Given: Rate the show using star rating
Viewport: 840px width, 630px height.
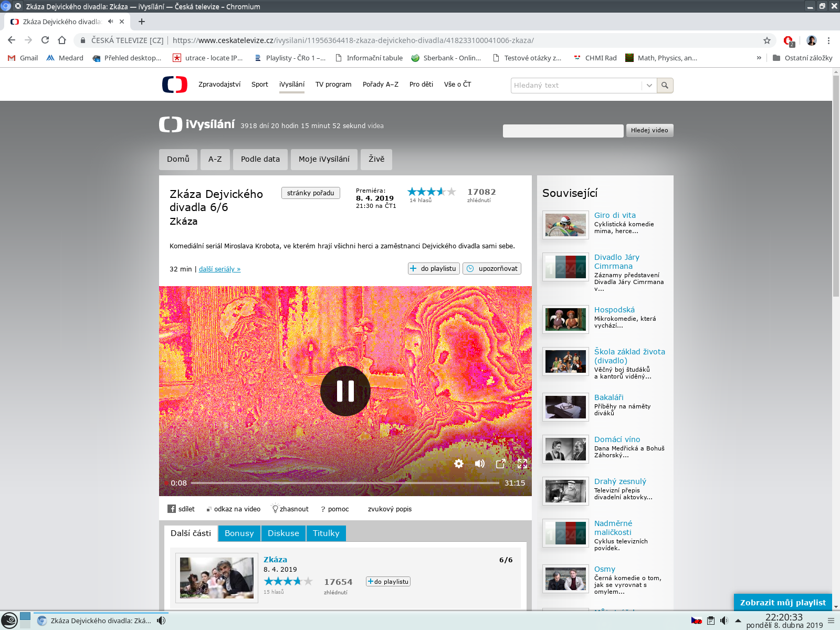Looking at the screenshot, I should (432, 192).
